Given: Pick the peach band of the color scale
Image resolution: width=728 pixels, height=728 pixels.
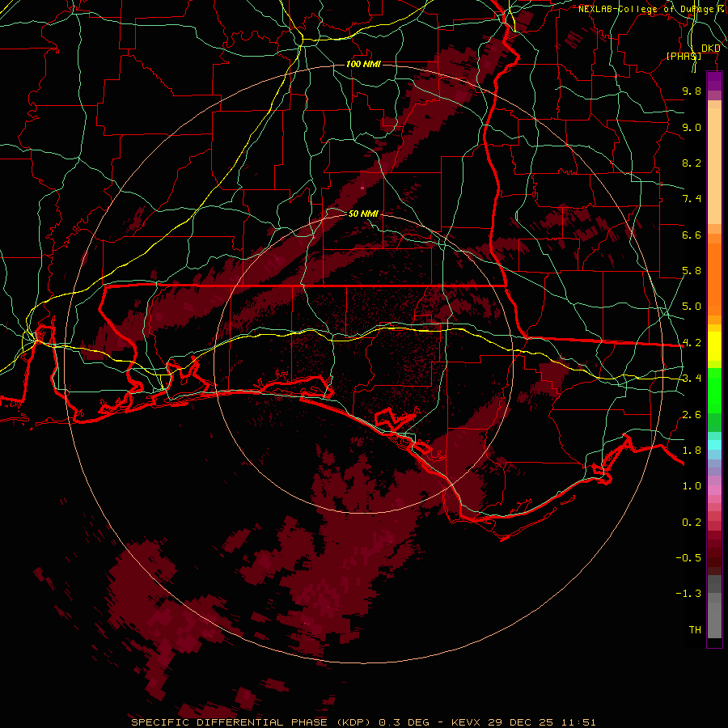Looking at the screenshot, I should tap(714, 166).
